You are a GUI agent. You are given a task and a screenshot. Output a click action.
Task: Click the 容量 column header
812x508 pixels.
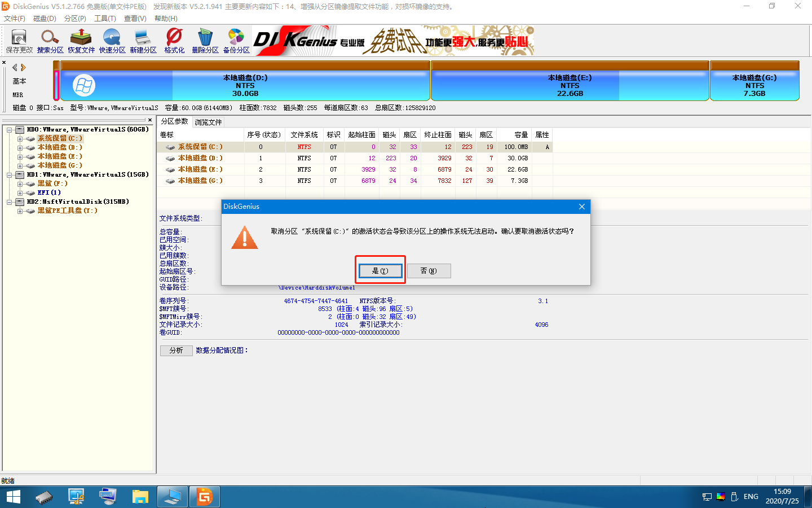tap(515, 135)
